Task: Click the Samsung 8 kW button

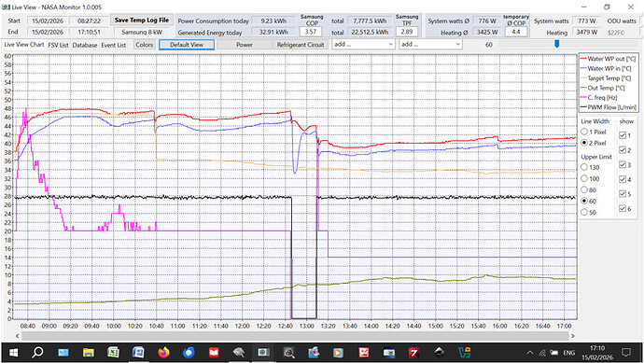Action: coord(142,32)
